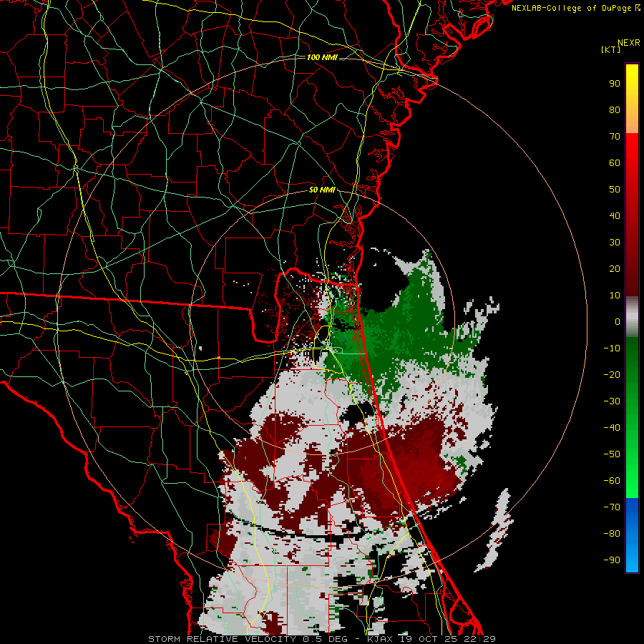
Task: Click the -80 value on the velocity scale
Action: (x=612, y=534)
